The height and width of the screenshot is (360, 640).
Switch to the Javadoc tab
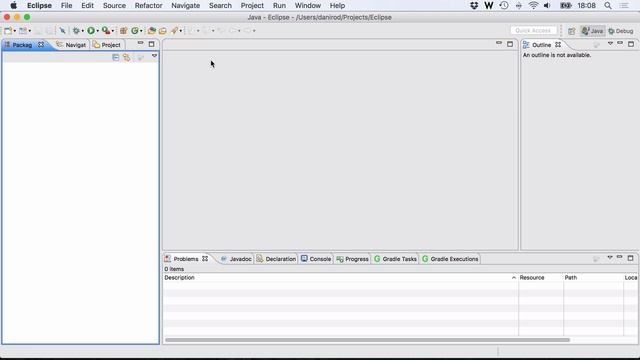236,259
